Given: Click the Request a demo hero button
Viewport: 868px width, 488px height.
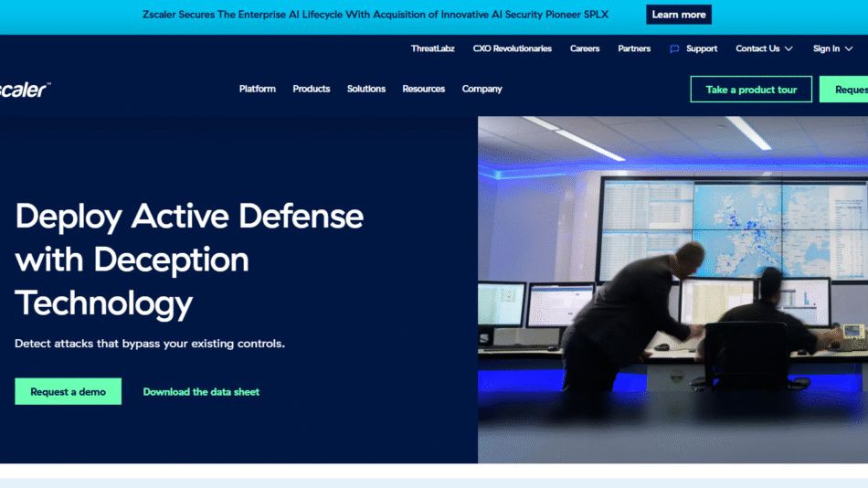Looking at the screenshot, I should 69,392.
